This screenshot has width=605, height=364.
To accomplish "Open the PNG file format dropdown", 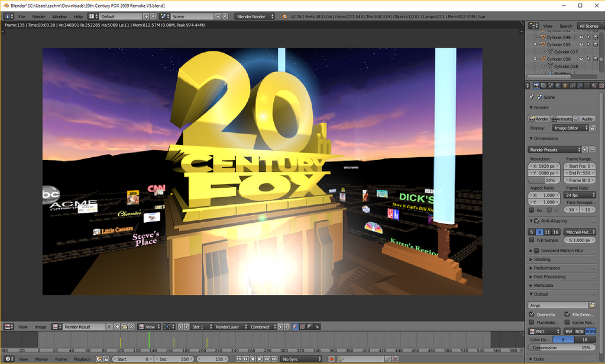I will pos(544,331).
